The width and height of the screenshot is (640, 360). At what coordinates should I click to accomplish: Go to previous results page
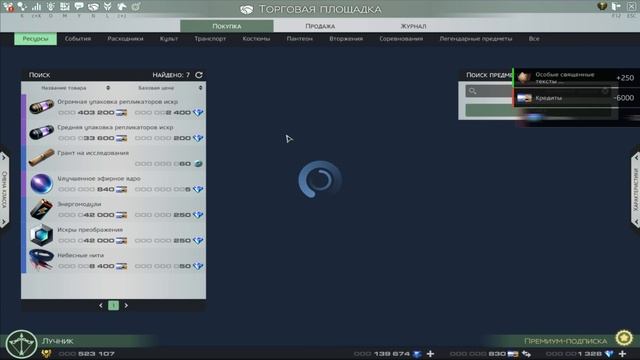click(101, 305)
